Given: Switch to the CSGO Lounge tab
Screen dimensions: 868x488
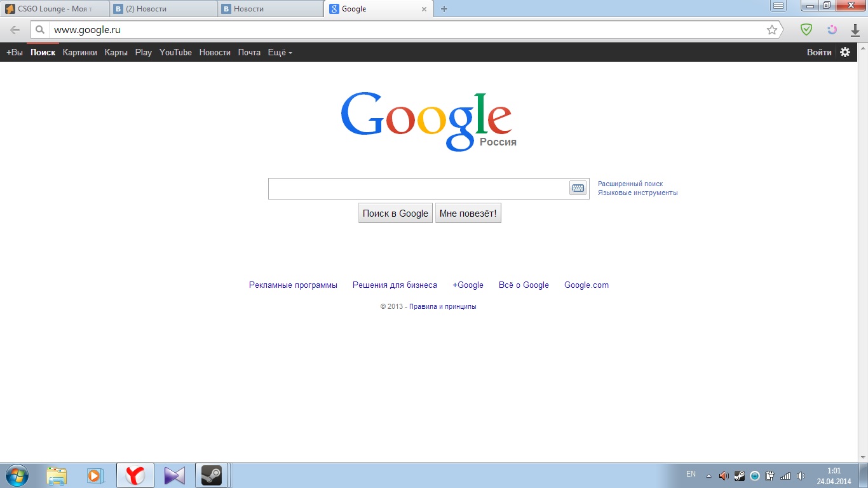Looking at the screenshot, I should coord(54,9).
